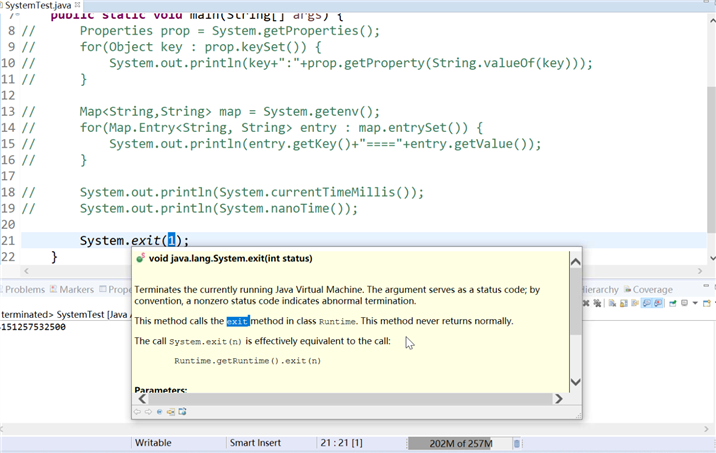The width and height of the screenshot is (716, 453).
Task: Click editor horizontal scrollbar left arrow
Action: [x=26, y=271]
